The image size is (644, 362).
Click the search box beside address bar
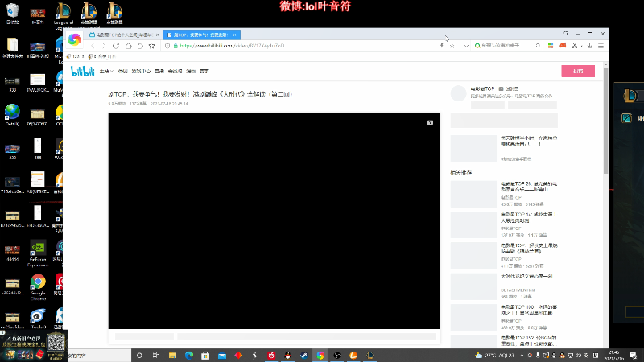(505, 46)
